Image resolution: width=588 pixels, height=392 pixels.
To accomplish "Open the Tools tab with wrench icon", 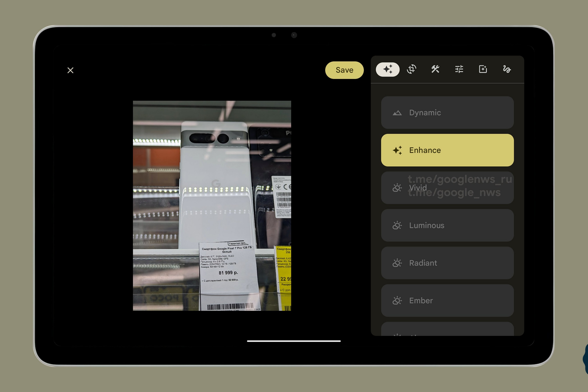I will point(435,69).
